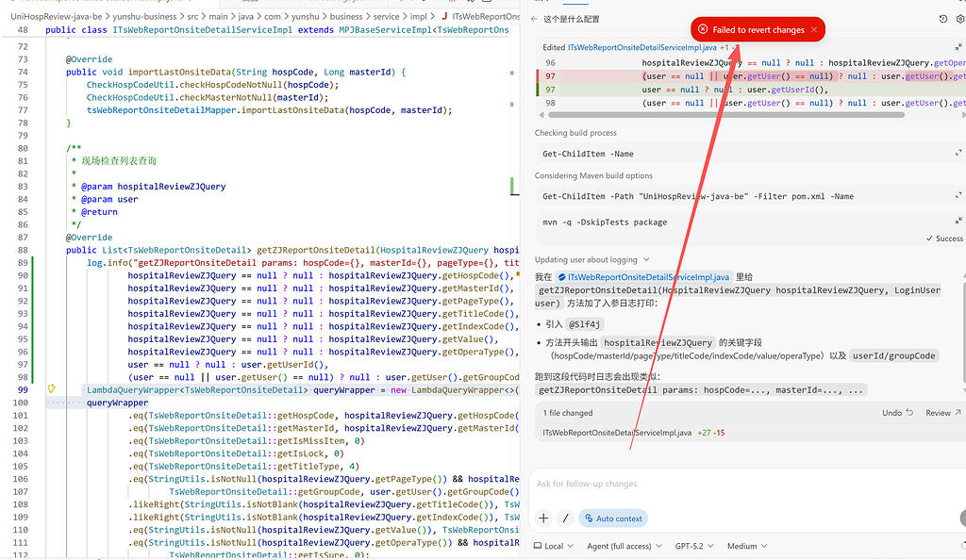Collapse the Edited file diff block
966x560 pixels.
pos(958,47)
